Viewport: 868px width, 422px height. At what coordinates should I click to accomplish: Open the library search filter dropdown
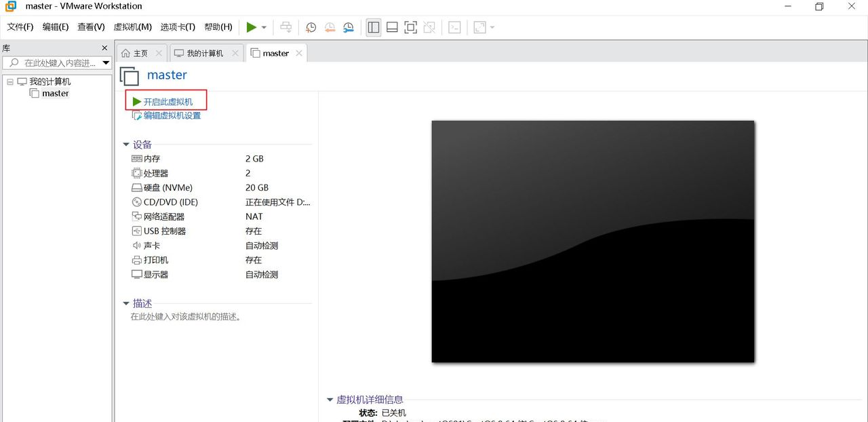point(106,62)
